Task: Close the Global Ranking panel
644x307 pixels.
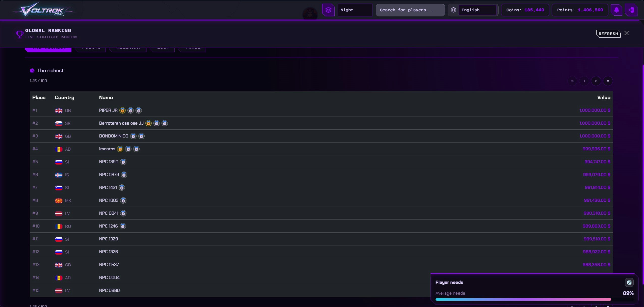Action: [626, 33]
